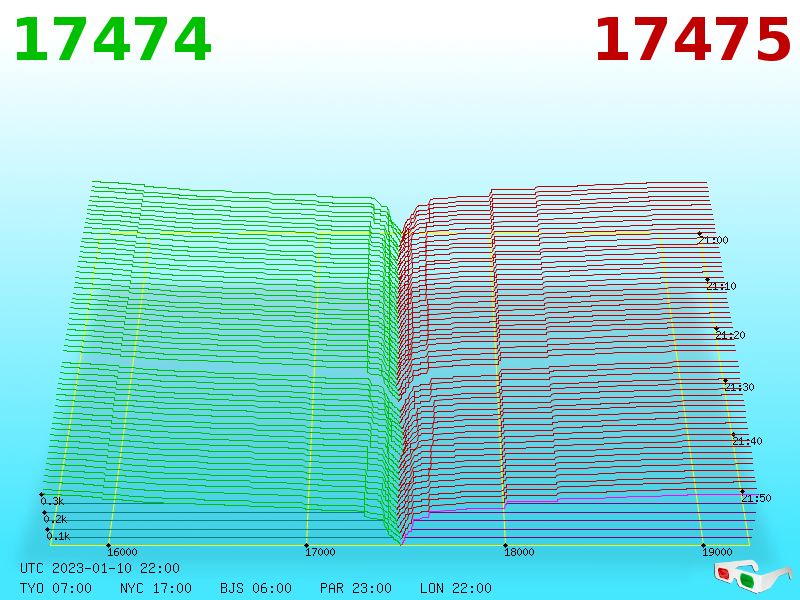Select the 19000 price axis label
800x600 pixels.
click(x=717, y=552)
